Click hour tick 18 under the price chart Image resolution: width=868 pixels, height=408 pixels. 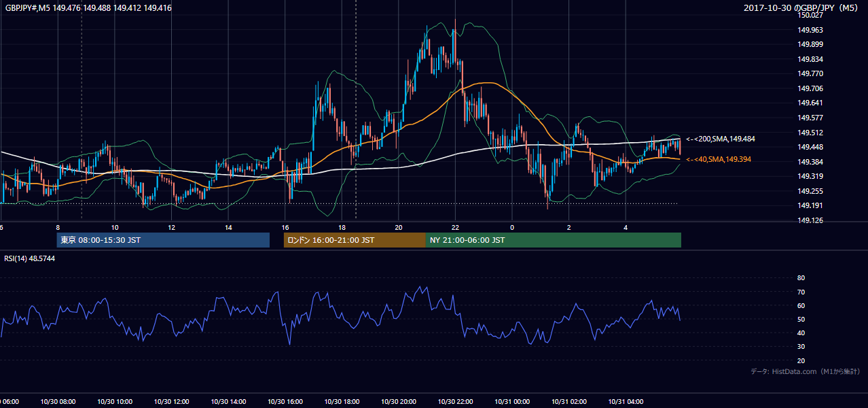pos(342,227)
